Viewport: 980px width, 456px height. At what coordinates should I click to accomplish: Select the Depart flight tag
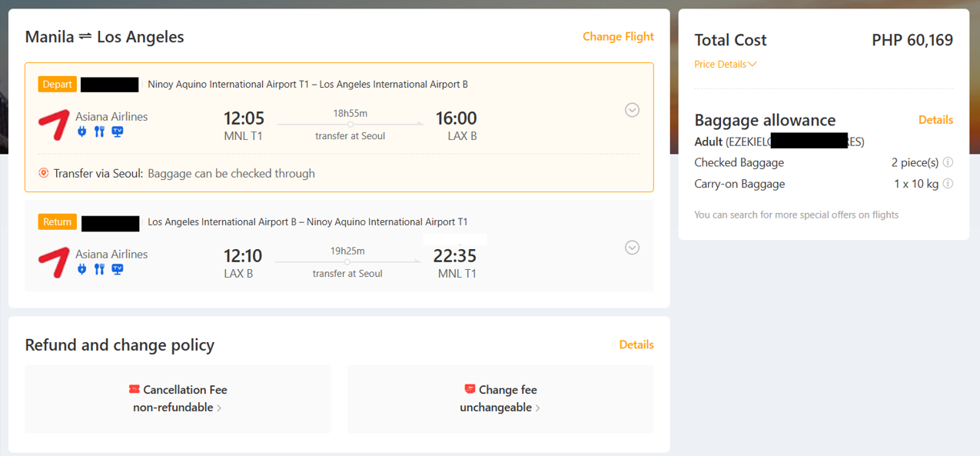click(x=57, y=85)
